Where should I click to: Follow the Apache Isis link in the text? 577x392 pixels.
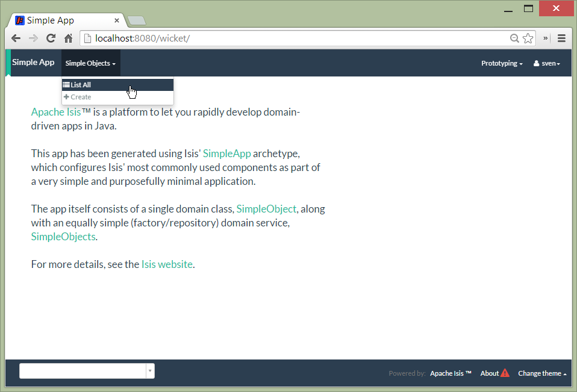click(56, 112)
